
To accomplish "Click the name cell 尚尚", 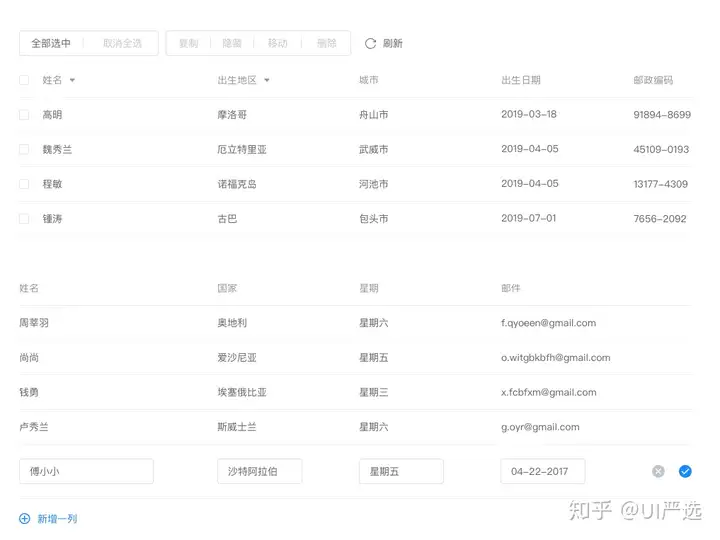I will [x=29, y=358].
